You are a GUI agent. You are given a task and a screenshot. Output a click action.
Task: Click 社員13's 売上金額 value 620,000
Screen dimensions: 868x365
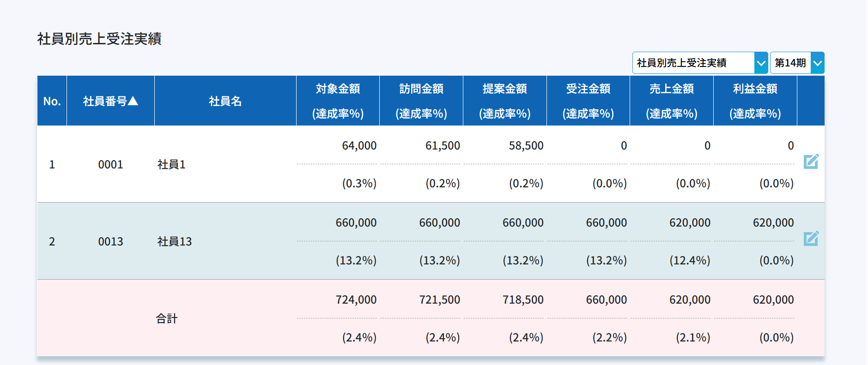click(x=690, y=223)
